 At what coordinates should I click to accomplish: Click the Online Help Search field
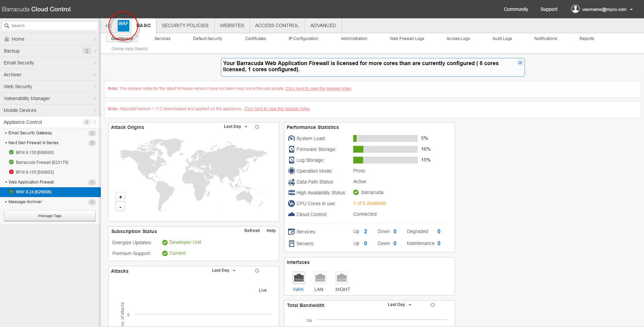click(130, 49)
